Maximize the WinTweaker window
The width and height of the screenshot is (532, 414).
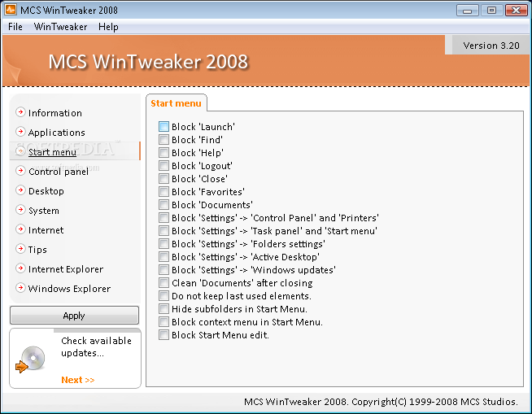(491, 11)
